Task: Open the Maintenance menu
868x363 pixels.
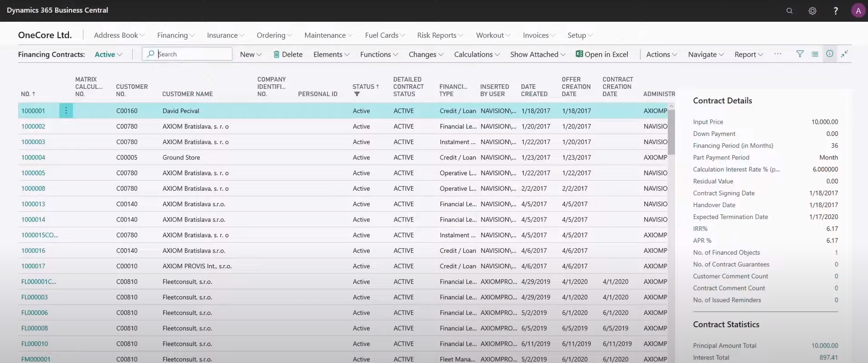Action: click(x=328, y=35)
